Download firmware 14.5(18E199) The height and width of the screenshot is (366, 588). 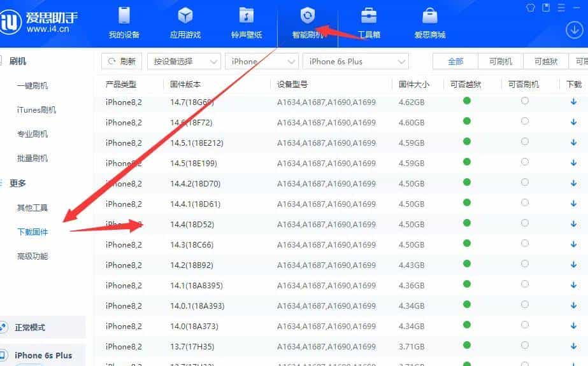click(x=573, y=162)
